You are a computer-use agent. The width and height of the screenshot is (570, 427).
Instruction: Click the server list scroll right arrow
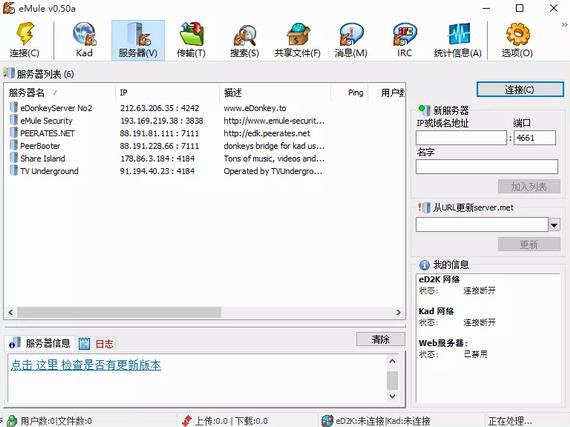point(398,312)
